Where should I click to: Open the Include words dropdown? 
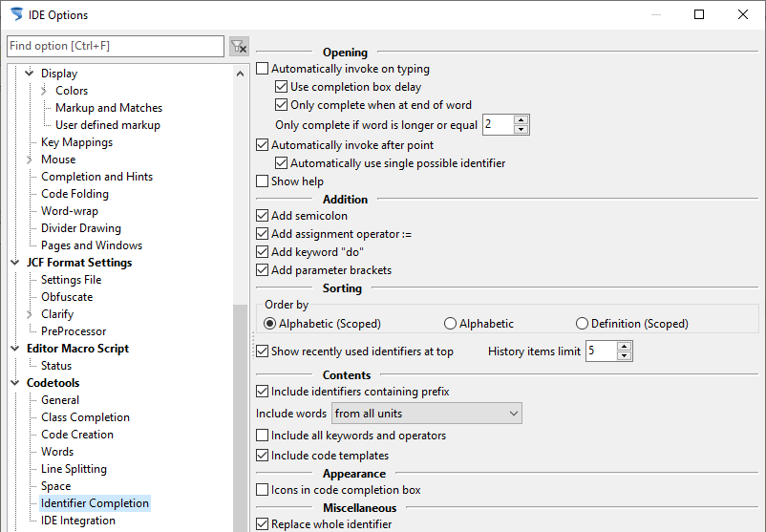click(427, 414)
